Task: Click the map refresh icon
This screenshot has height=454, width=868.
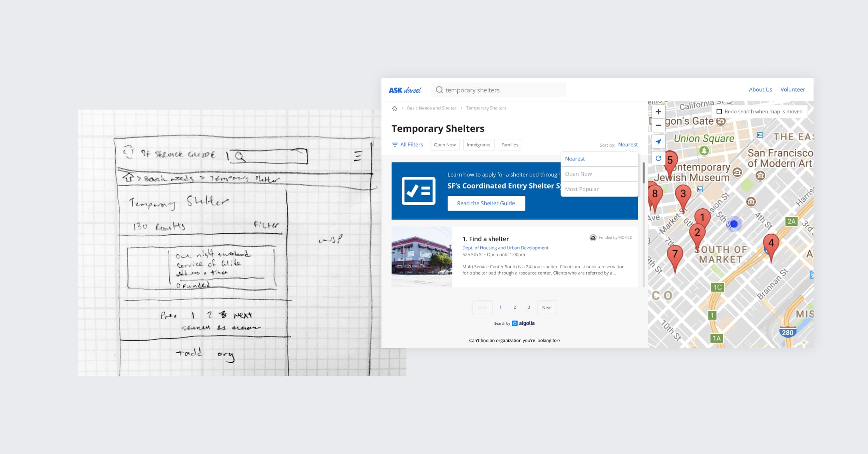Action: [658, 158]
